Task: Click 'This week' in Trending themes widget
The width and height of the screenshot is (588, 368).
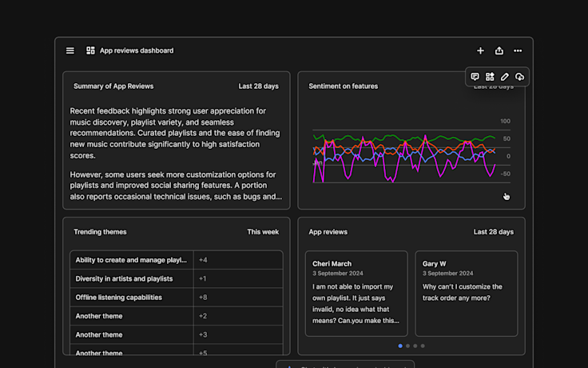Action: tap(263, 232)
